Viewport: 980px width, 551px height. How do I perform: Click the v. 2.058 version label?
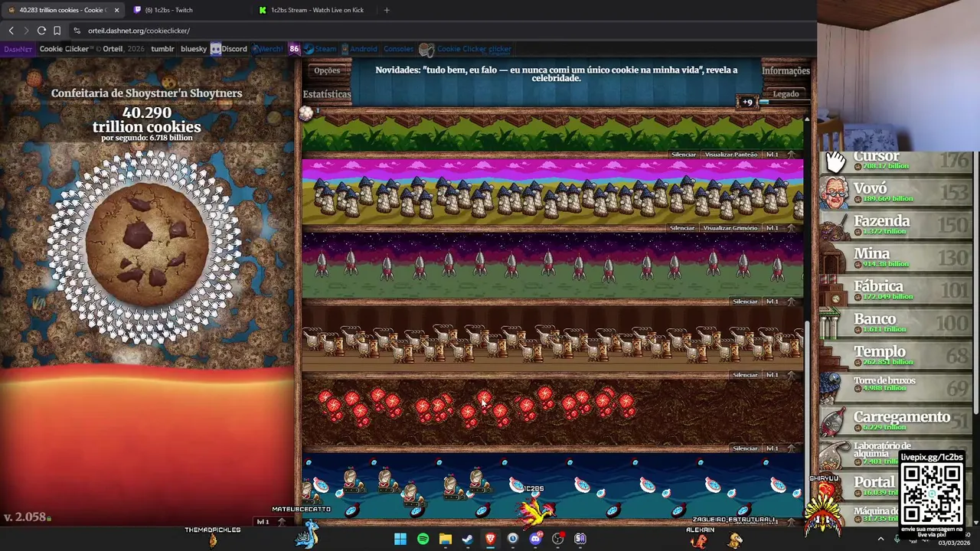[x=25, y=517]
